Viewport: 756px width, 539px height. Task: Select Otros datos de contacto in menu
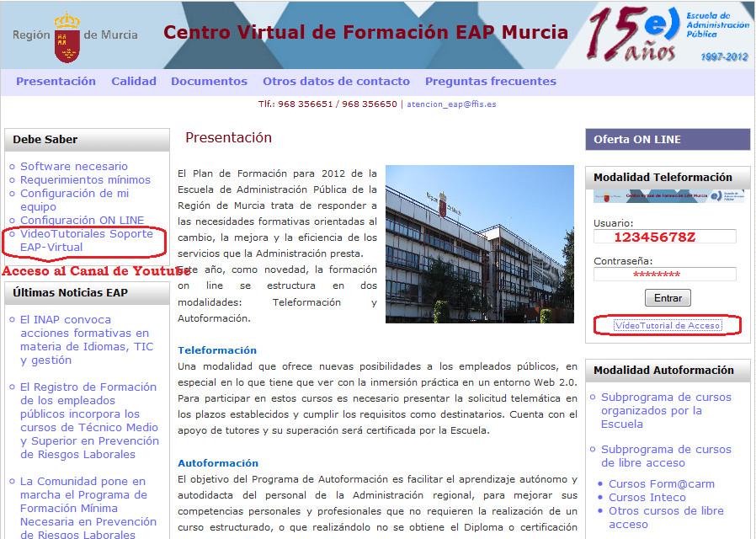336,82
